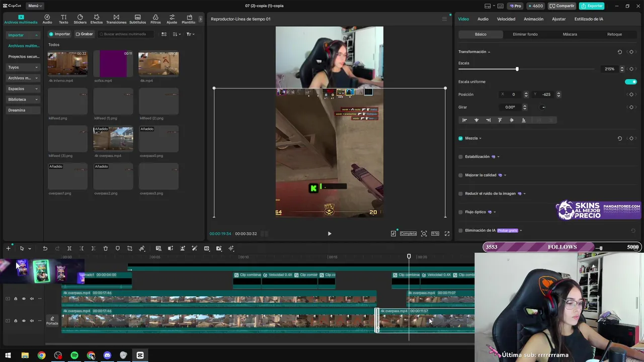Click the Portada cover button

52,321
